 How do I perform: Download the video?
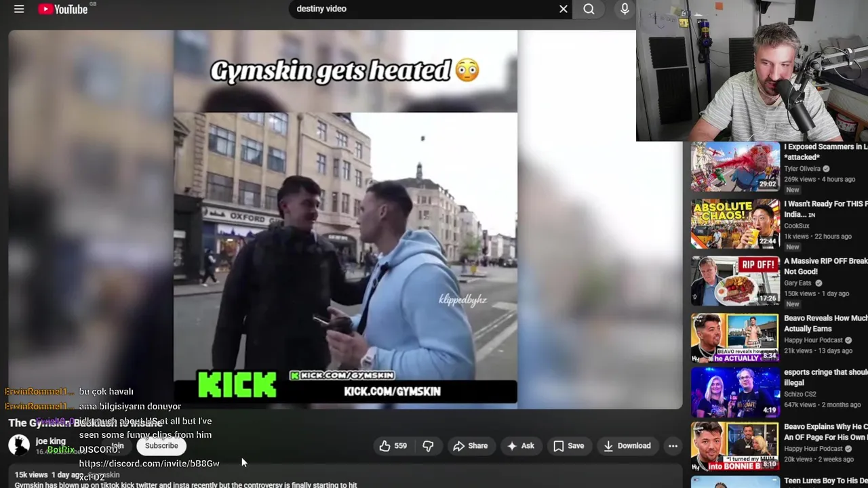pyautogui.click(x=627, y=445)
